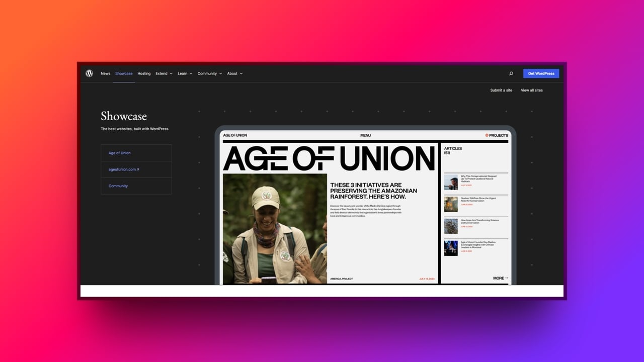Click the Showcase page heading
This screenshot has height=362, width=644.
click(x=124, y=116)
